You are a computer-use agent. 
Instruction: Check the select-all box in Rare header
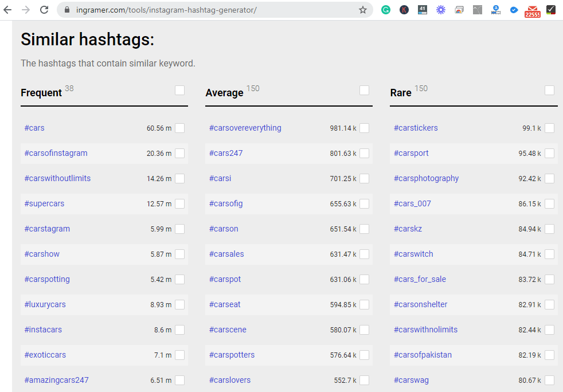coord(549,90)
